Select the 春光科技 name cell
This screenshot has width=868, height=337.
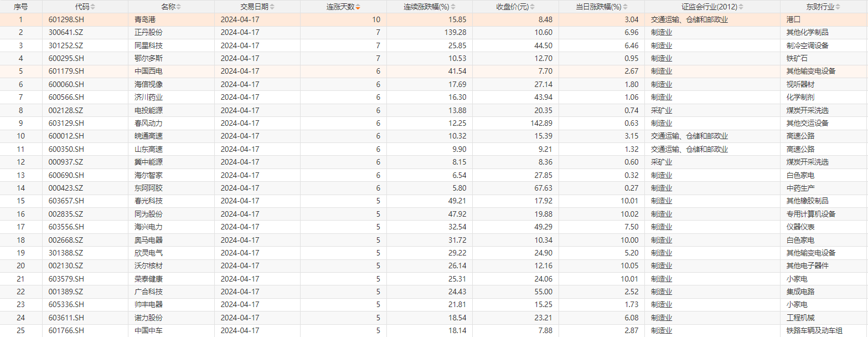171,201
